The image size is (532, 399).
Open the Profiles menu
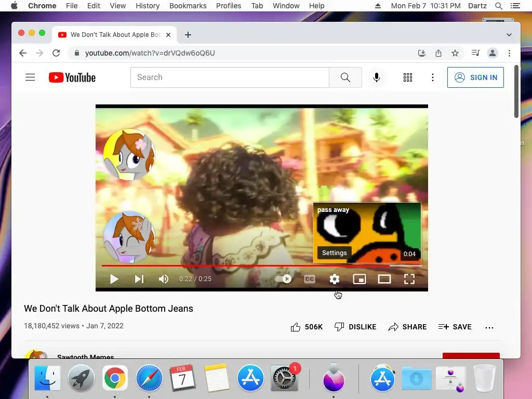point(229,6)
